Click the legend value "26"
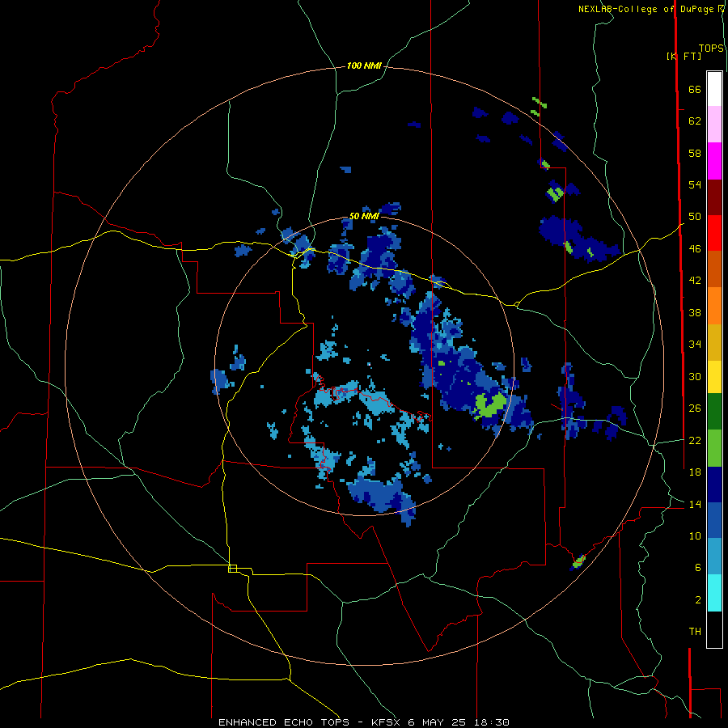Viewport: 728px width, 728px height. (x=695, y=408)
